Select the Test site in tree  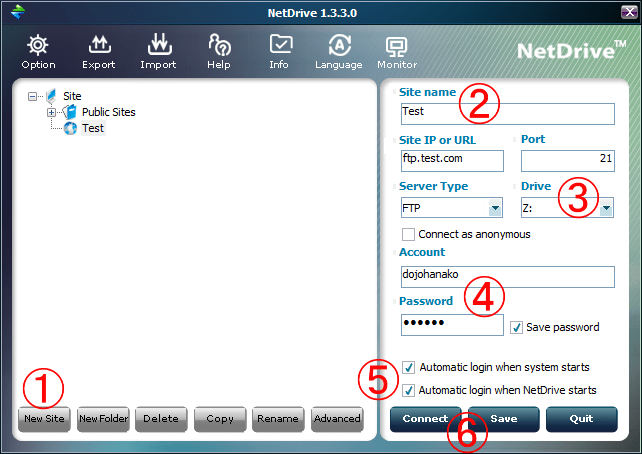click(92, 128)
